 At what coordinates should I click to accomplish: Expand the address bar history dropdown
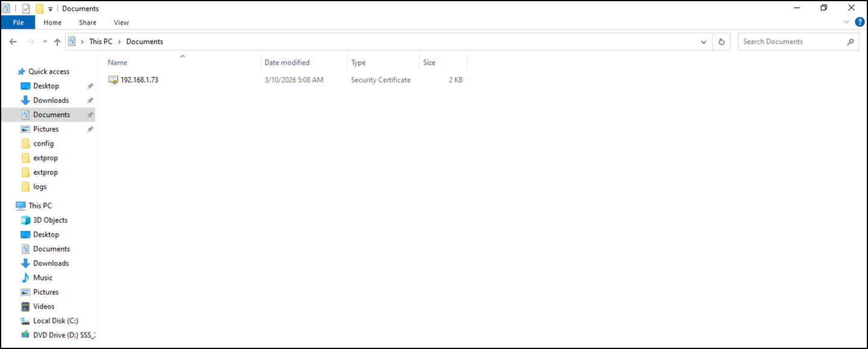[x=703, y=42]
